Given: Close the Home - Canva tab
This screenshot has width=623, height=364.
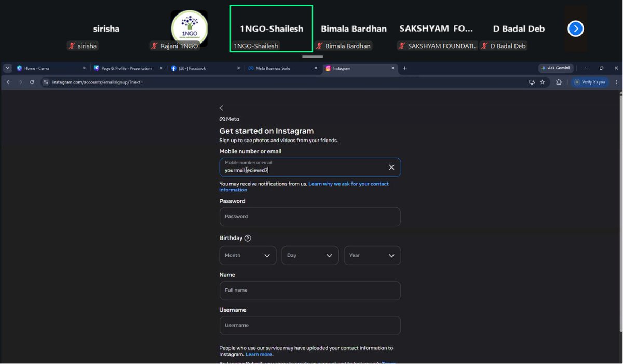Looking at the screenshot, I should 84,68.
